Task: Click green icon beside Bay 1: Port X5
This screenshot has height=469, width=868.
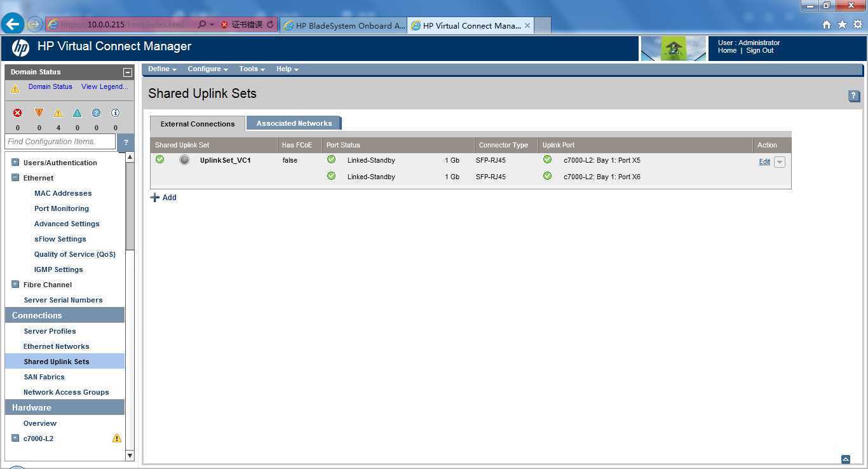Action: pos(547,160)
